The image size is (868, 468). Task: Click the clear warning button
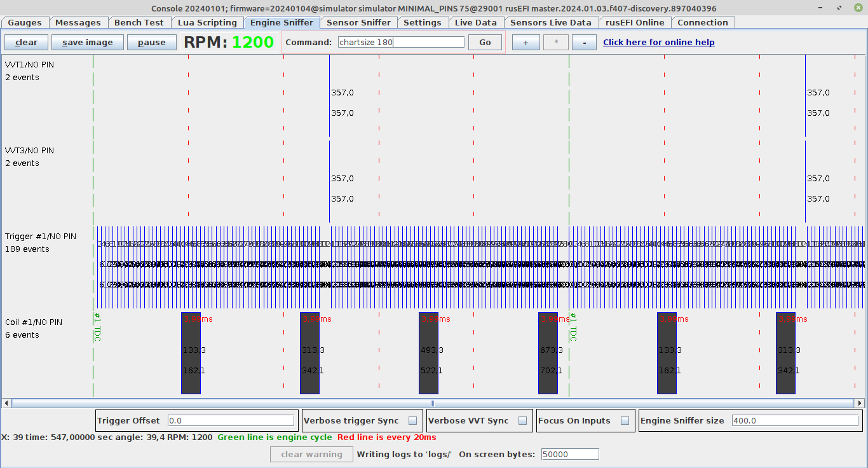311,454
